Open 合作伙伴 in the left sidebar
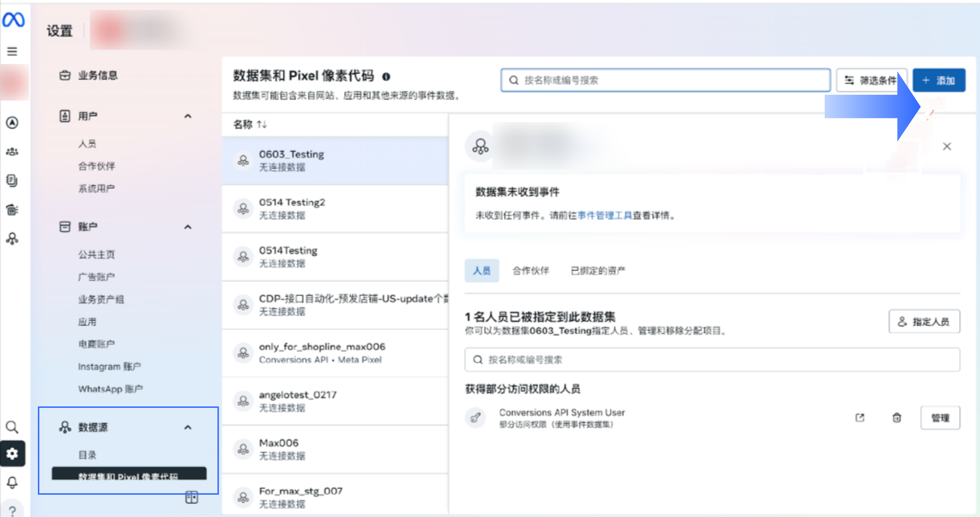The image size is (980, 517). coord(96,166)
